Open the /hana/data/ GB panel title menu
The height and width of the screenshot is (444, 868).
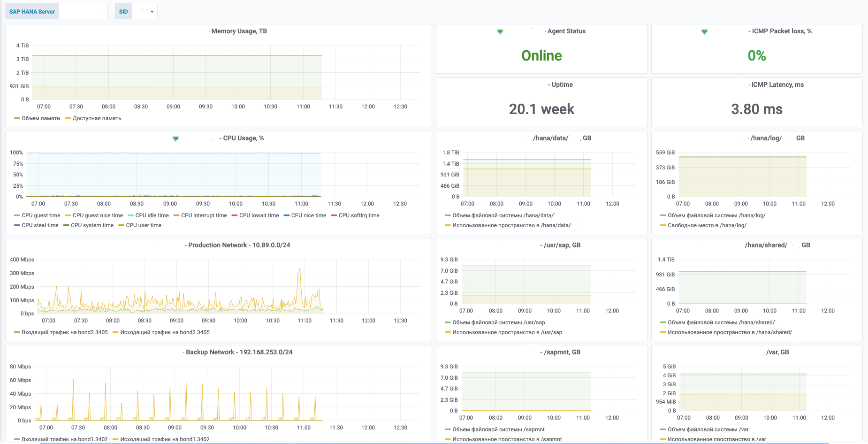tap(562, 138)
